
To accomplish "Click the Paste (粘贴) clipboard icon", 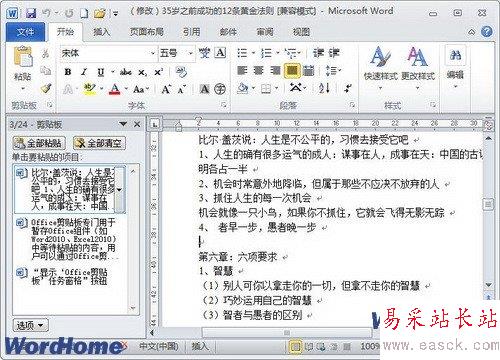I will 23,57.
